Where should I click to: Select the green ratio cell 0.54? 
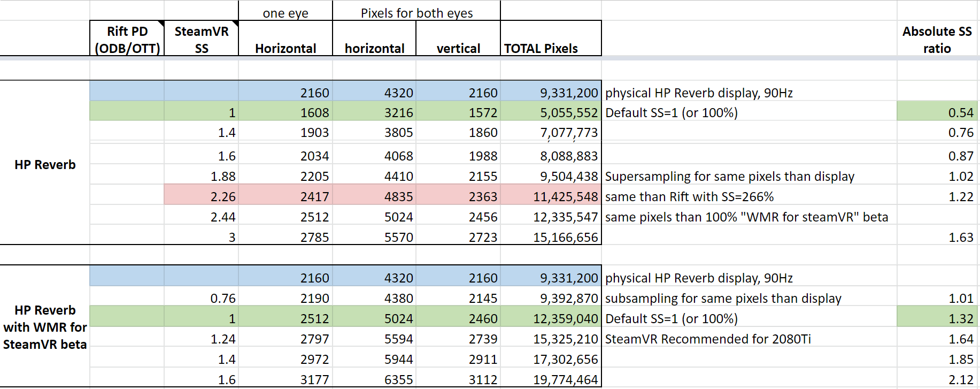[x=937, y=111]
